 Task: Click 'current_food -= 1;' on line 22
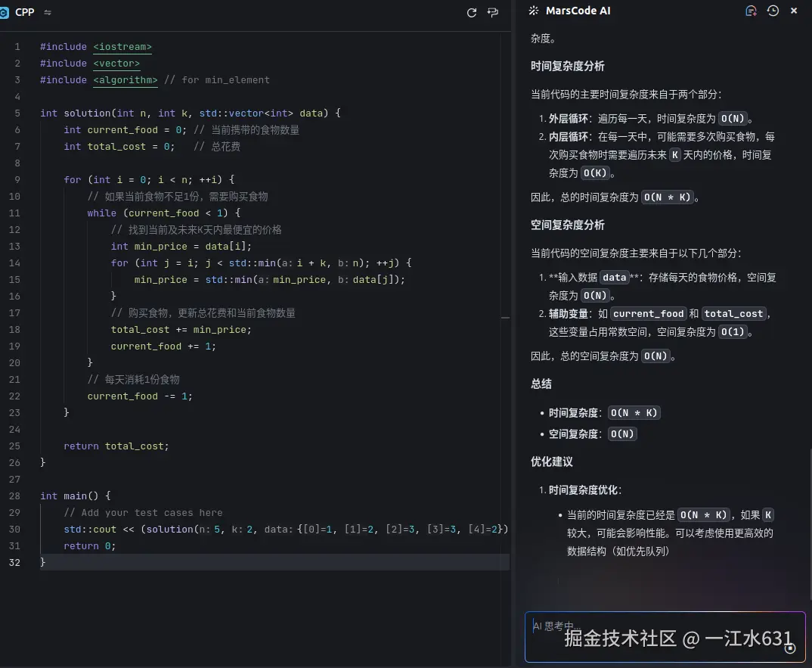(x=140, y=396)
